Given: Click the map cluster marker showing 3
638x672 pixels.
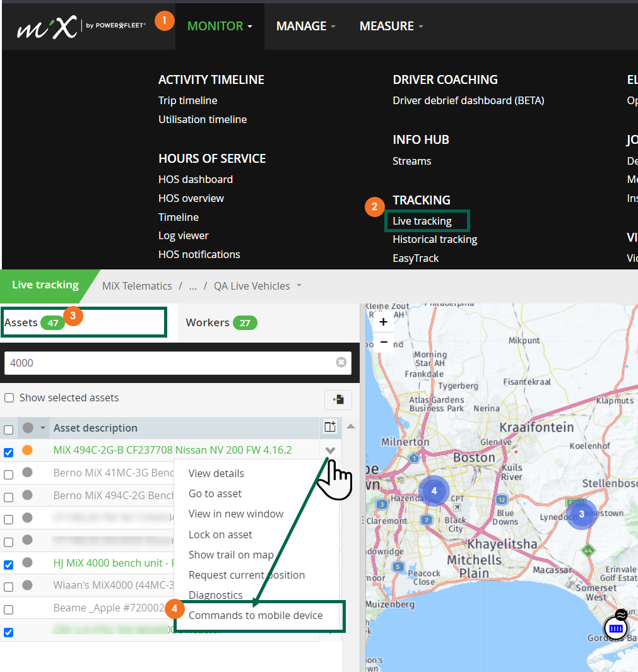Looking at the screenshot, I should (581, 514).
